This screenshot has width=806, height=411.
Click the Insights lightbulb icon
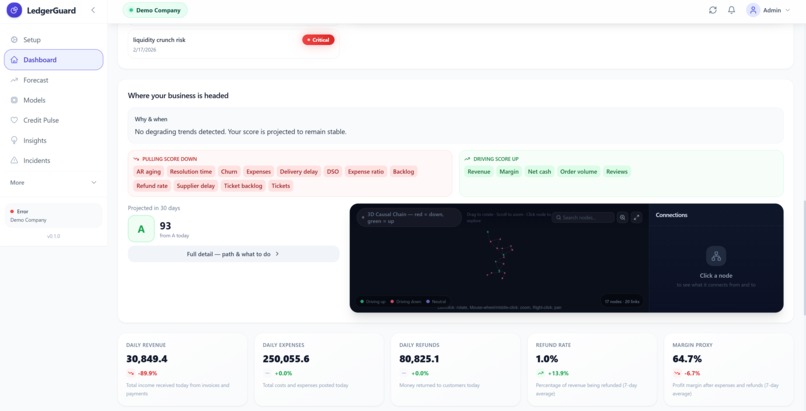(x=14, y=140)
